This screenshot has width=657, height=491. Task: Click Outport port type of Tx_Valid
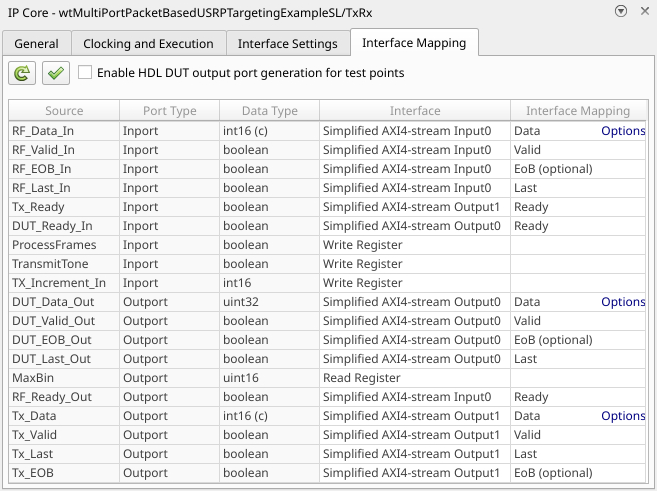click(170, 435)
